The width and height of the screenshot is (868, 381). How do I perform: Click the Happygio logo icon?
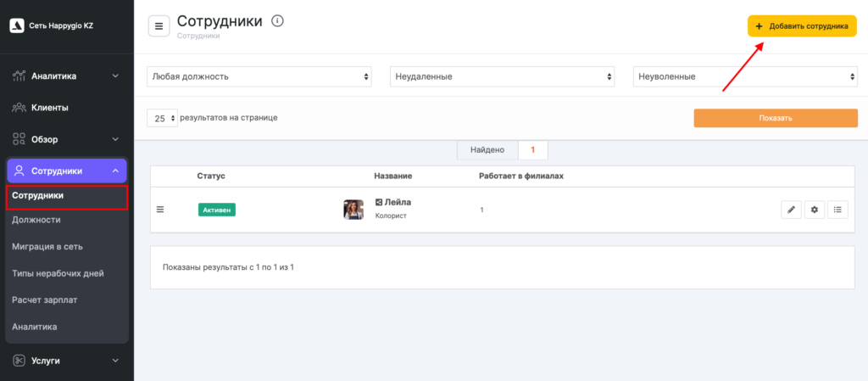tap(16, 25)
